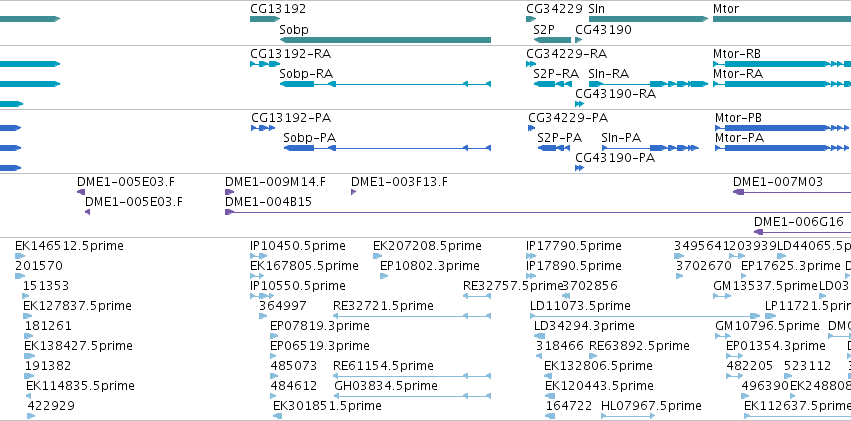
Task: Click the CG43190 gene label
Action: (x=604, y=29)
